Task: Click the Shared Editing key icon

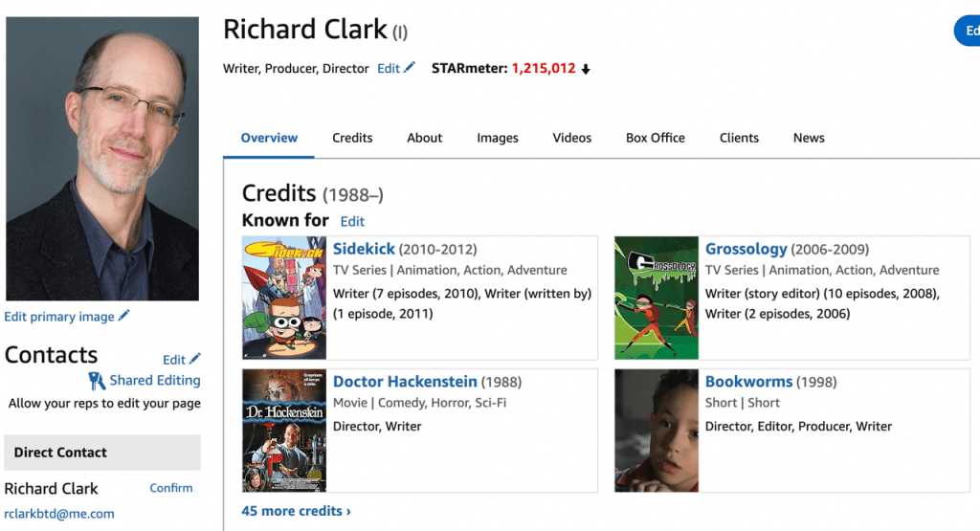Action: [97, 381]
